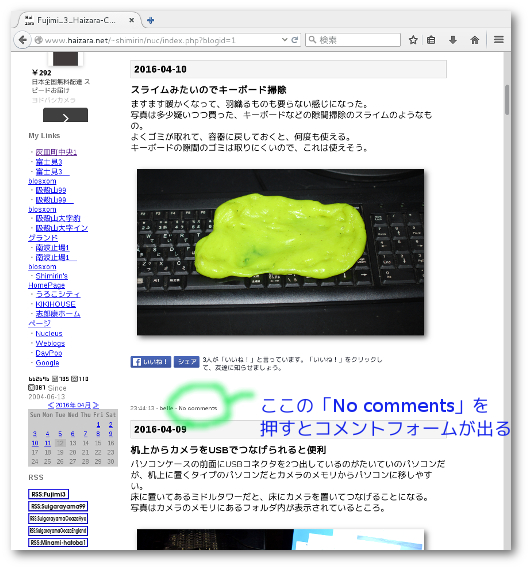
Task: Open a new tab with the plus icon
Action: point(151,20)
